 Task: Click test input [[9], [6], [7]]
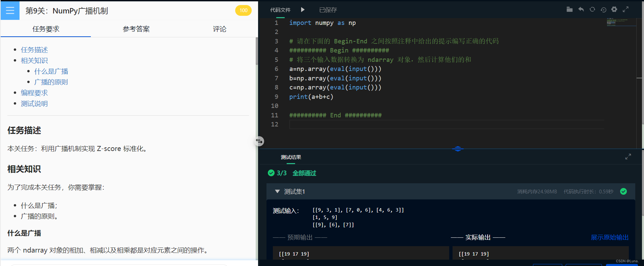333,225
